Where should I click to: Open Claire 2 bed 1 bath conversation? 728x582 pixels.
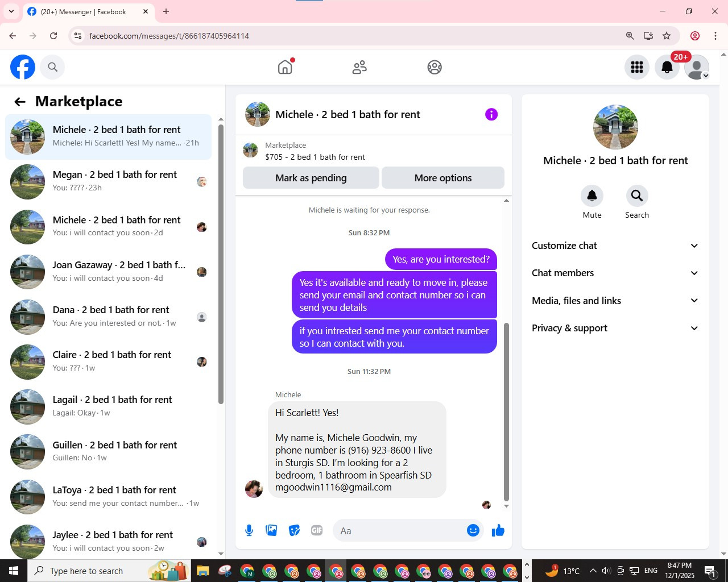pyautogui.click(x=108, y=361)
